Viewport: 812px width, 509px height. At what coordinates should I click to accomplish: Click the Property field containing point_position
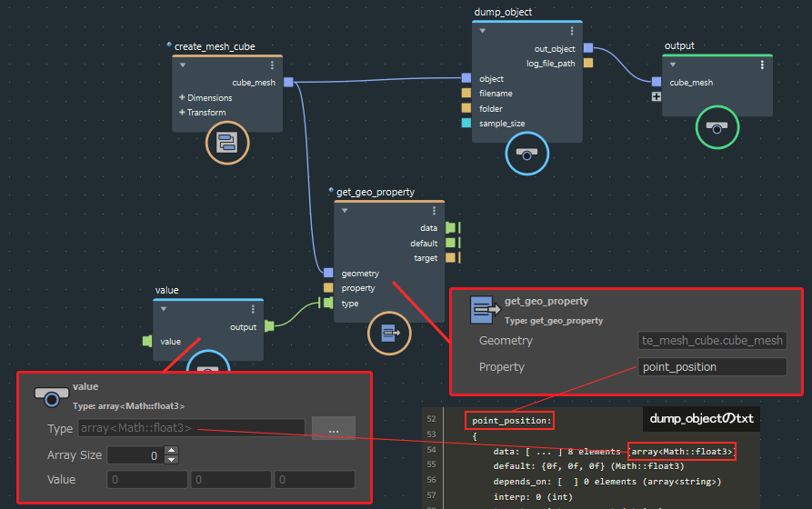tap(711, 367)
